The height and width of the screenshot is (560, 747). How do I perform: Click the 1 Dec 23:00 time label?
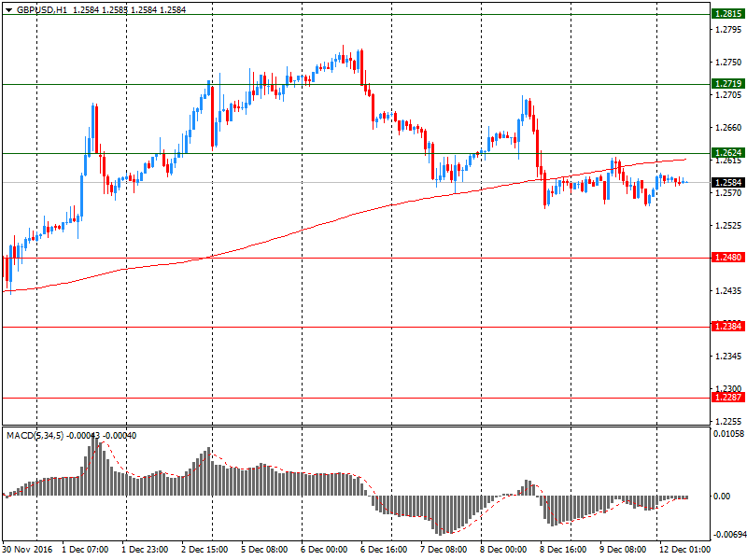(x=145, y=550)
